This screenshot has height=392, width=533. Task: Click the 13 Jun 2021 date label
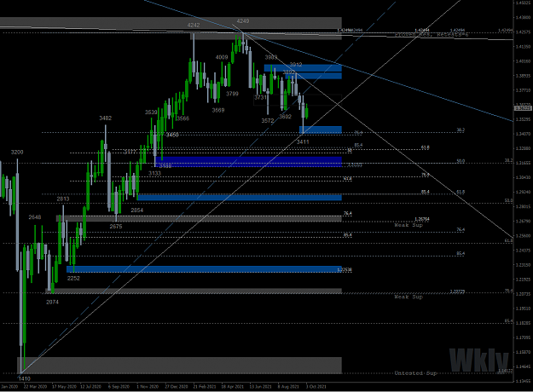[260, 387]
